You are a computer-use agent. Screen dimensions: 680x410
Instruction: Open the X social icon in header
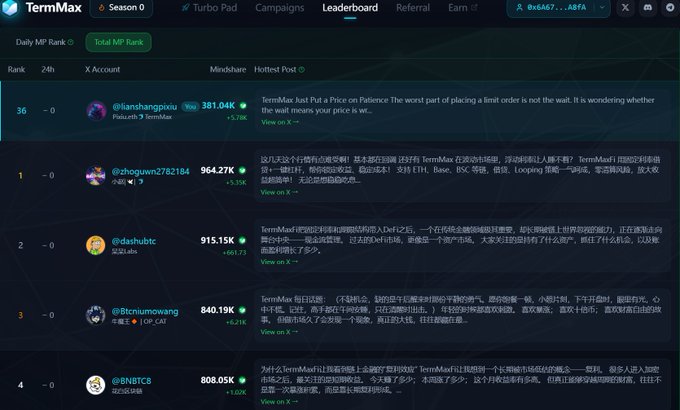click(625, 7)
